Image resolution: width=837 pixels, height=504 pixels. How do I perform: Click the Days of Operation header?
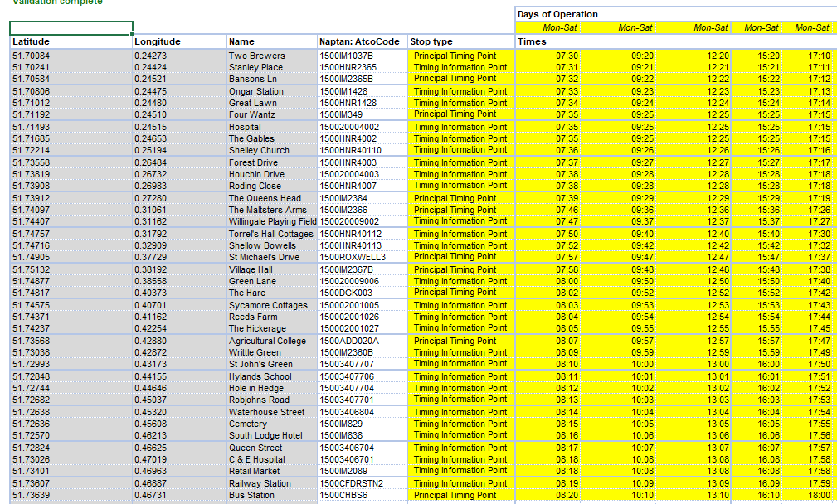click(557, 14)
